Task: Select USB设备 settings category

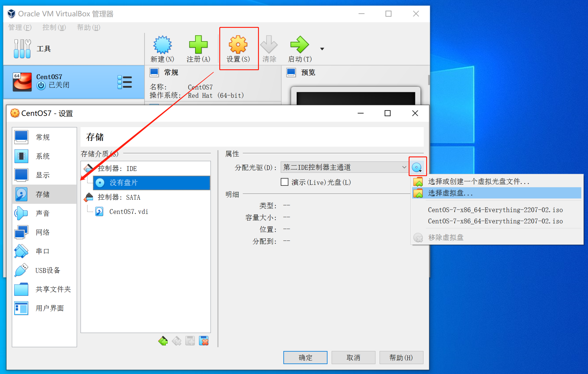Action: (44, 270)
